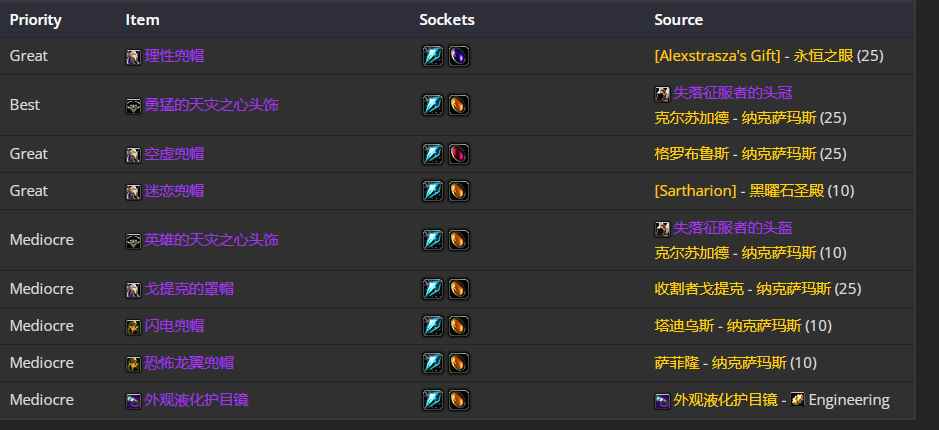The height and width of the screenshot is (430, 939).
Task: Click the Source column header
Action: click(x=678, y=20)
